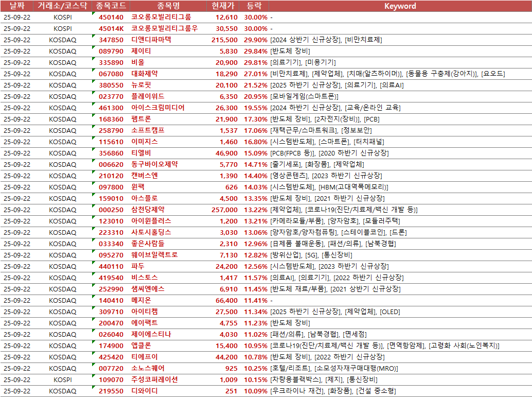Click stock name 메지온
This screenshot has height=397, width=532.
[x=141, y=300]
